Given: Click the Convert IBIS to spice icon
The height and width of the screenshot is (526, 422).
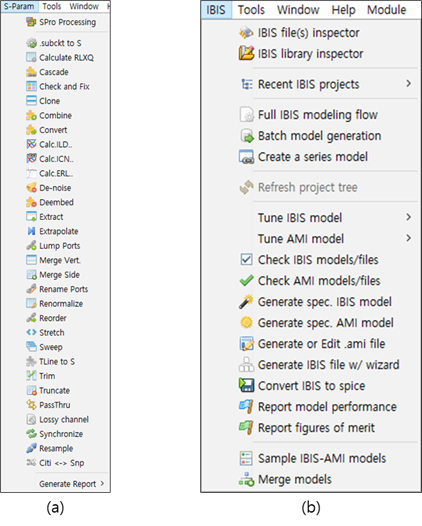Looking at the screenshot, I should pyautogui.click(x=246, y=385).
